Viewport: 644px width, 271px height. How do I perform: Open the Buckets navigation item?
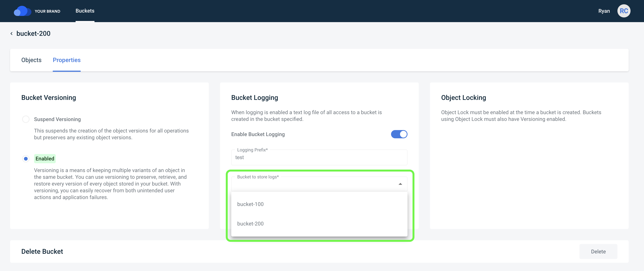coord(85,11)
